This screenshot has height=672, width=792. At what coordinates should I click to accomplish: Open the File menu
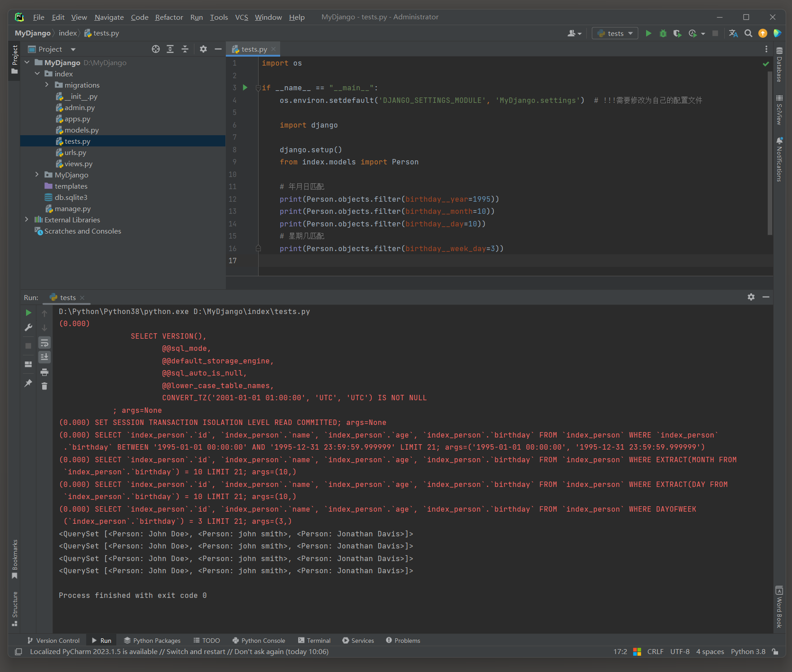39,17
